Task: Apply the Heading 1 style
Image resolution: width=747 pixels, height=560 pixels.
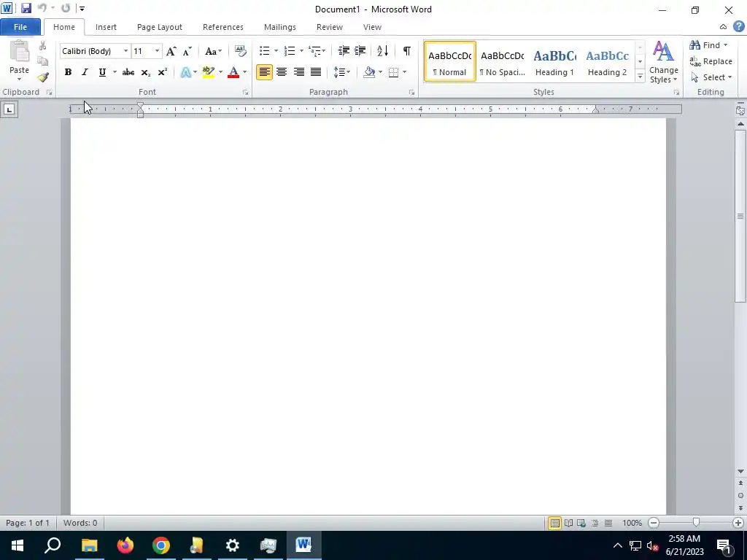Action: click(554, 62)
